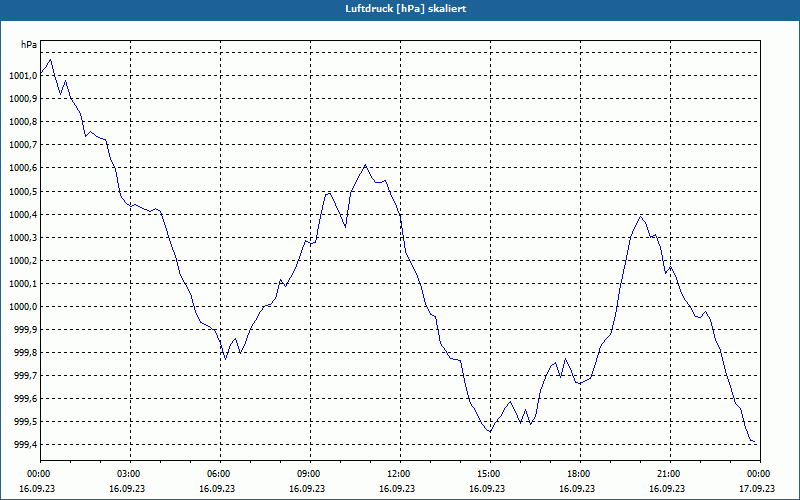Screen dimensions: 800x500
Task: Select the 1000,7 y-axis value
Action: (x=23, y=145)
